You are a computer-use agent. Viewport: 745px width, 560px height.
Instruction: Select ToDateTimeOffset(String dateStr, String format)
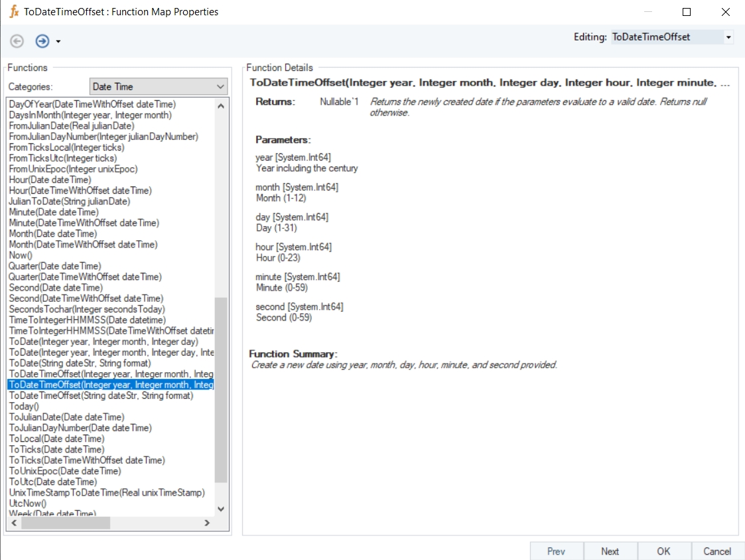pos(101,395)
